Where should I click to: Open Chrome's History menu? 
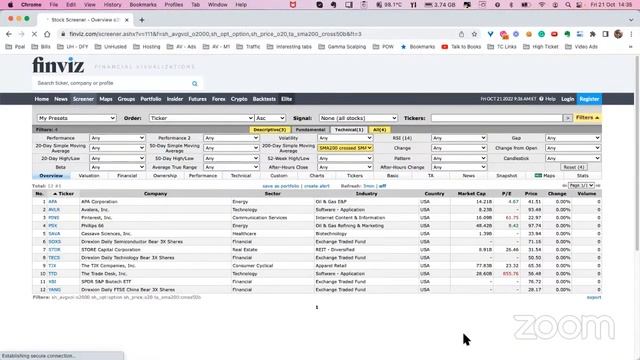[112, 4]
